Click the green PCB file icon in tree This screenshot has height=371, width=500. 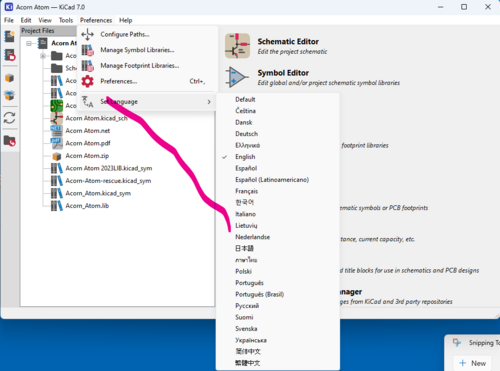pos(57,106)
